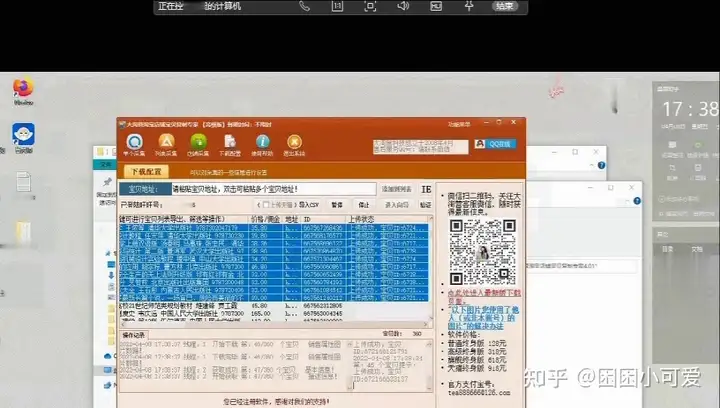This screenshot has height=408, width=720.
Task: Click the 停止 stop button
Action: [364, 205]
